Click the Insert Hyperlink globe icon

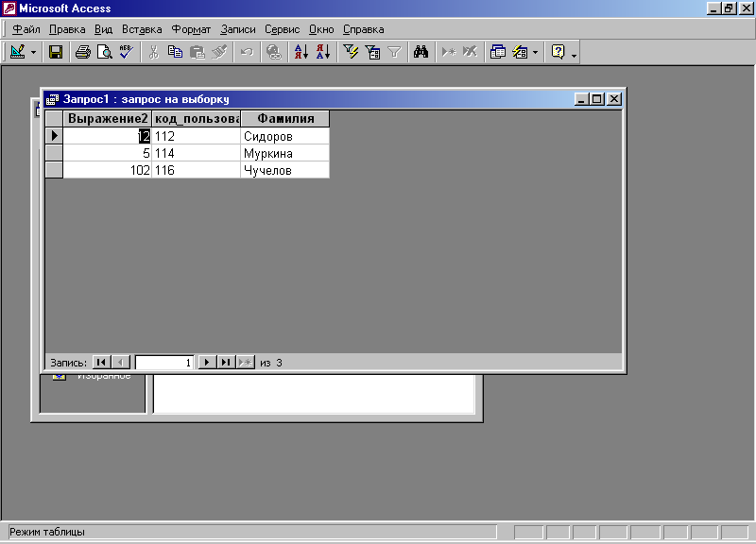coord(274,52)
